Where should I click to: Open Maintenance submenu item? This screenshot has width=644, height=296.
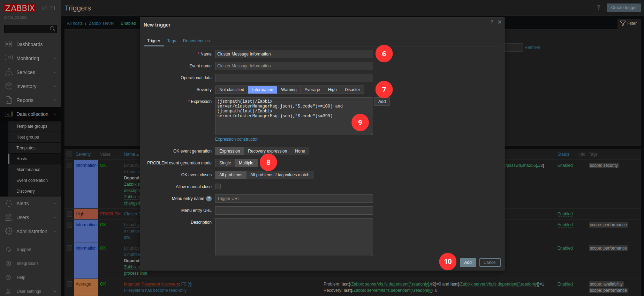[35, 170]
